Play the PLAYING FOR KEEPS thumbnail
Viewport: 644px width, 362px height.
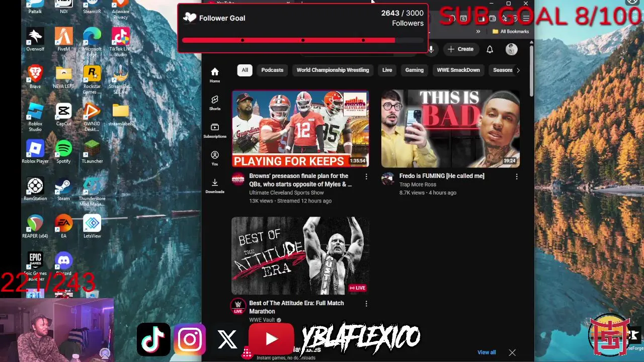pos(300,129)
